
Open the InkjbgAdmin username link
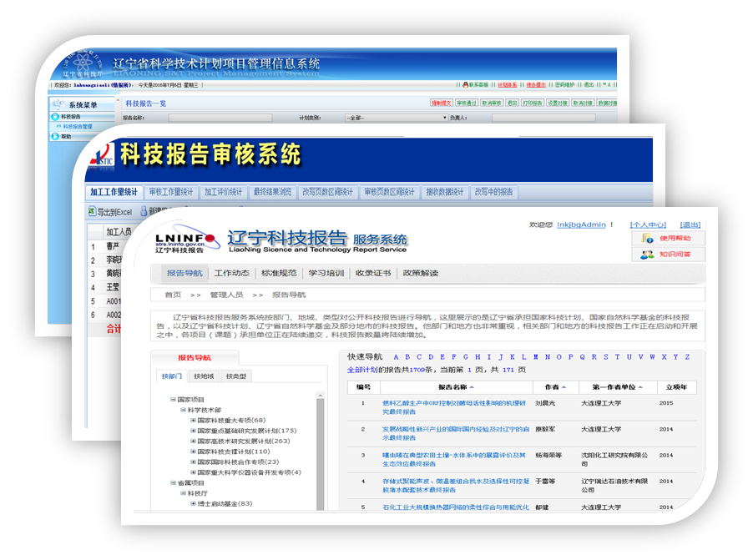(581, 225)
